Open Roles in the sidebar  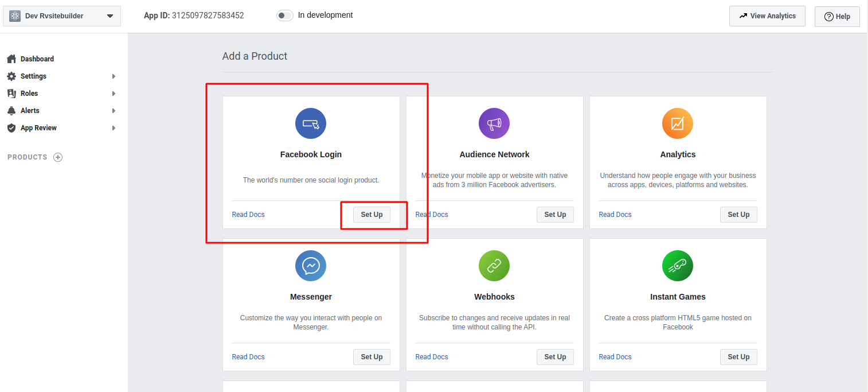pyautogui.click(x=29, y=94)
